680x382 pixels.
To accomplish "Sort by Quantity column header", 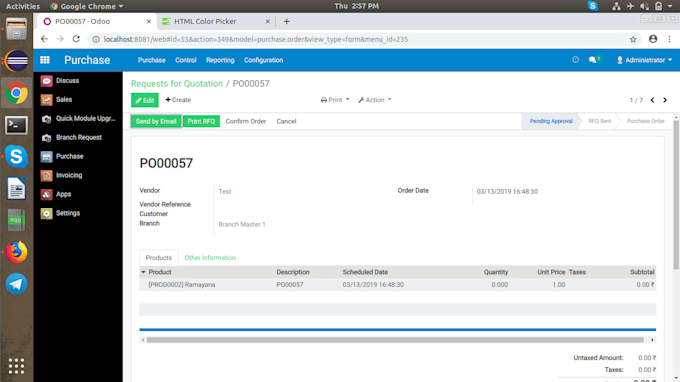I will point(496,272).
